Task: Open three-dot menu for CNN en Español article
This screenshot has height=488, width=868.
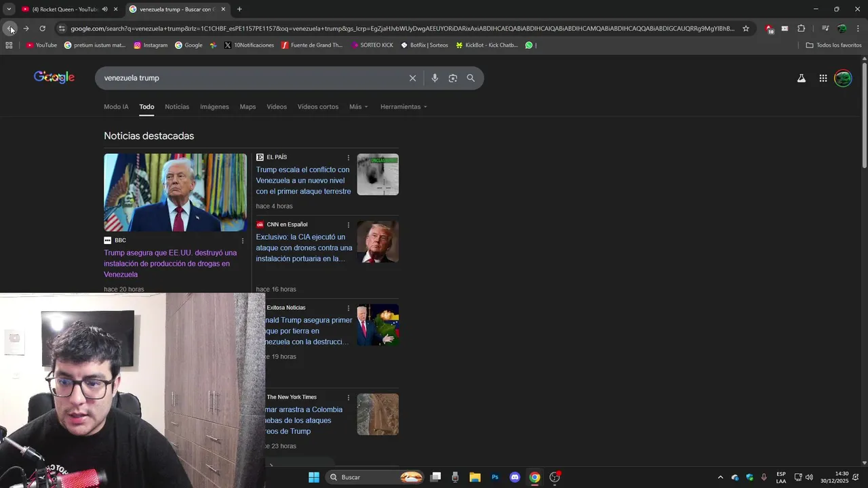Action: 349,224
